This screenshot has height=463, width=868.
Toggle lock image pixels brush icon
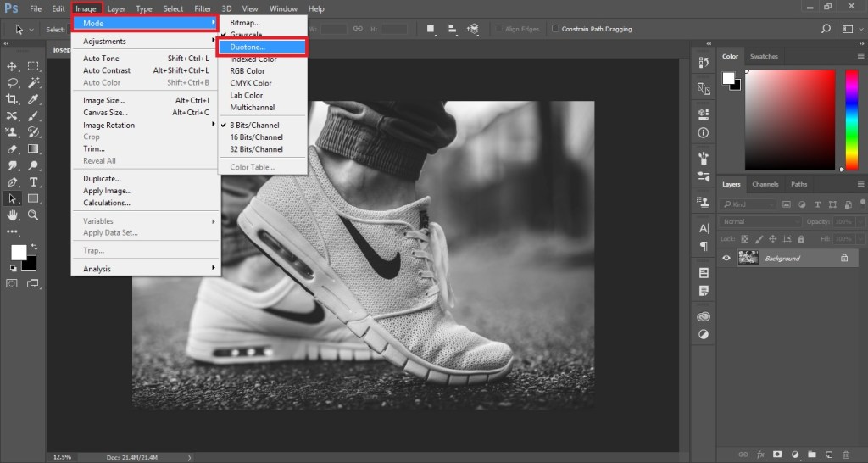(x=759, y=239)
